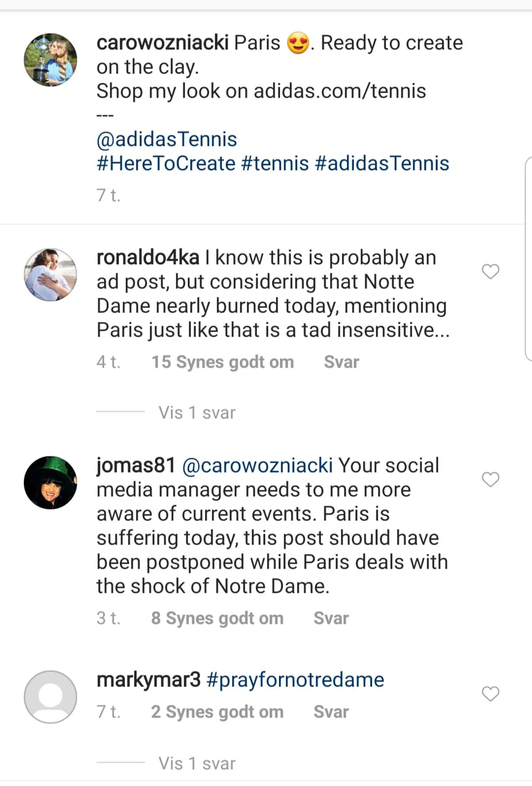The image size is (532, 786).
Task: Like the ronaldo4ka comment with heart
Action: 490,272
